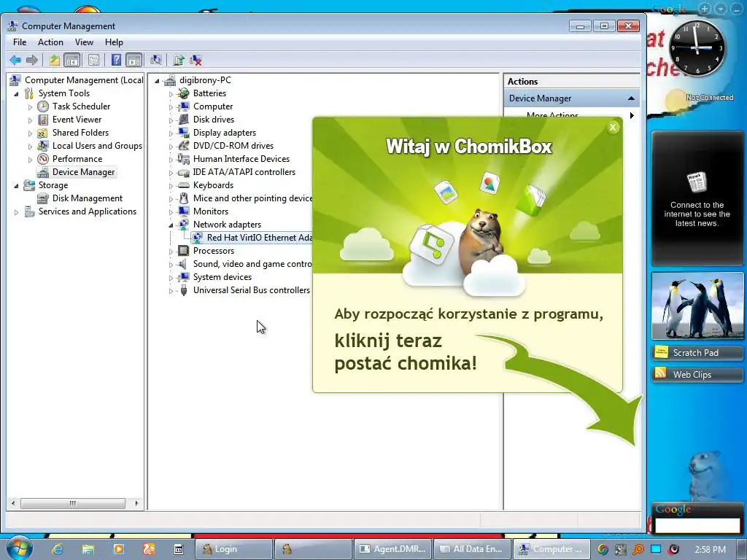The height and width of the screenshot is (560, 747).
Task: Select Device Manager in console tree
Action: pyautogui.click(x=83, y=172)
